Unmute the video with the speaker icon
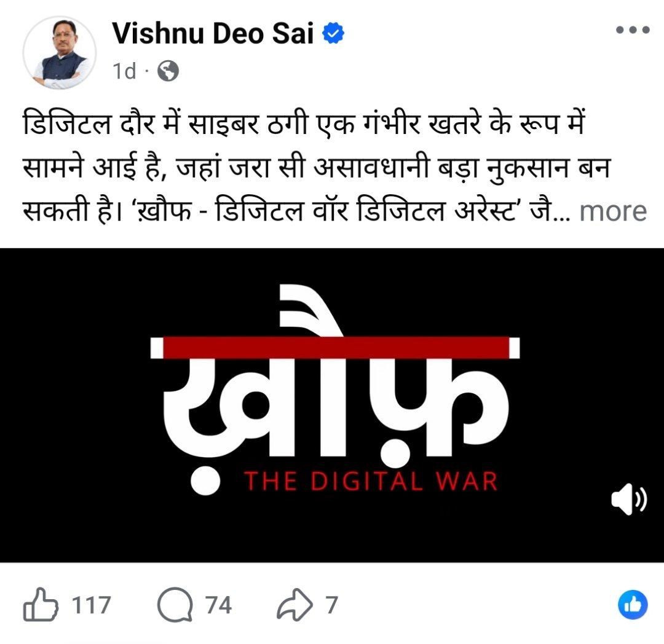Image resolution: width=664 pixels, height=644 pixels. tap(629, 500)
